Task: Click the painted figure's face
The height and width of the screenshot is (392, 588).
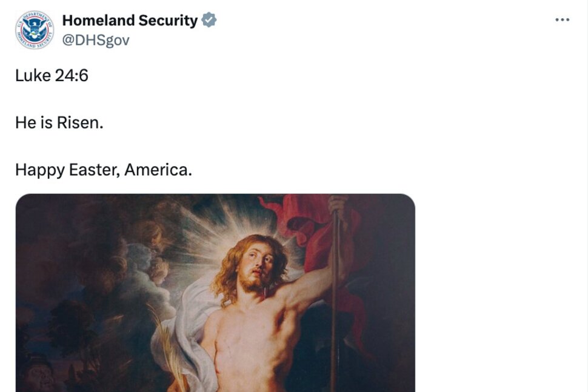Action: point(258,264)
